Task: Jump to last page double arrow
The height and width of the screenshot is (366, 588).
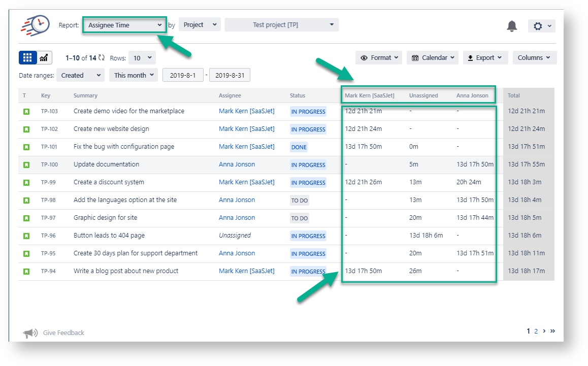Action: (552, 331)
